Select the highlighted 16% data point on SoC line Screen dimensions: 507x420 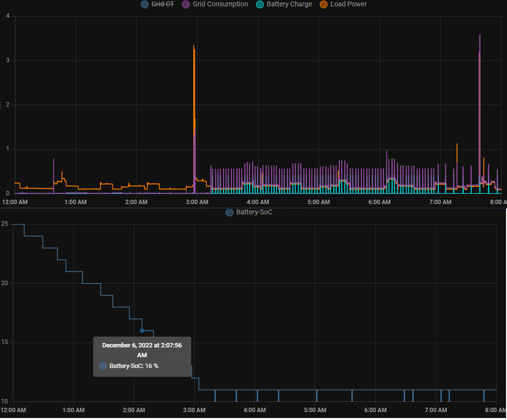142,331
